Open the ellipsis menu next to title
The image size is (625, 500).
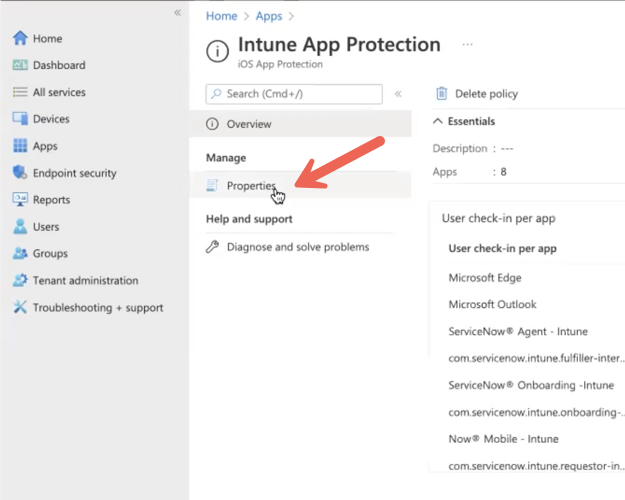pos(467,44)
